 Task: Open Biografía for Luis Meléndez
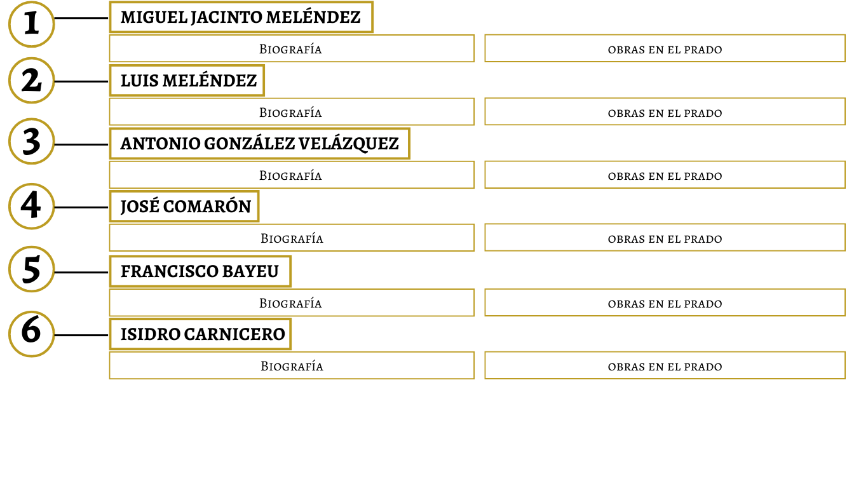coord(292,112)
